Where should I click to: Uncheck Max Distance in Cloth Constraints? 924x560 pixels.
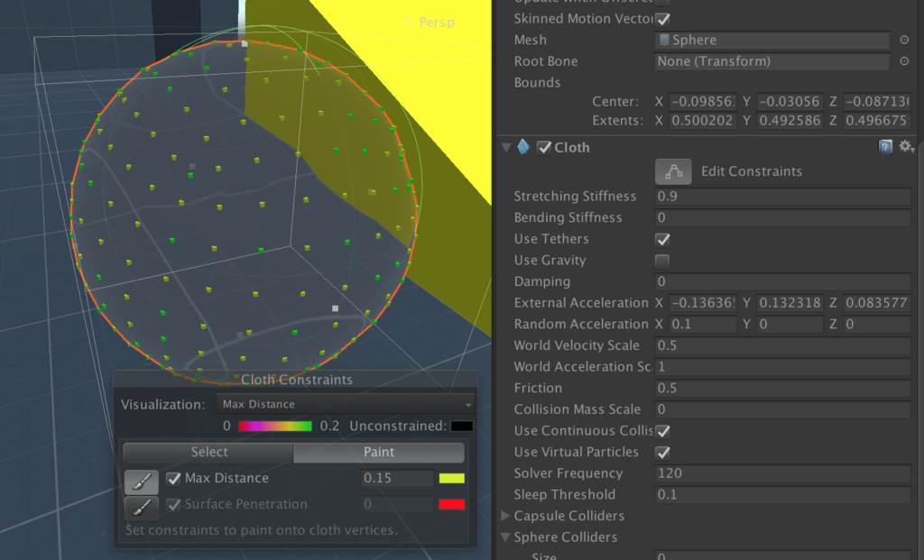173,479
